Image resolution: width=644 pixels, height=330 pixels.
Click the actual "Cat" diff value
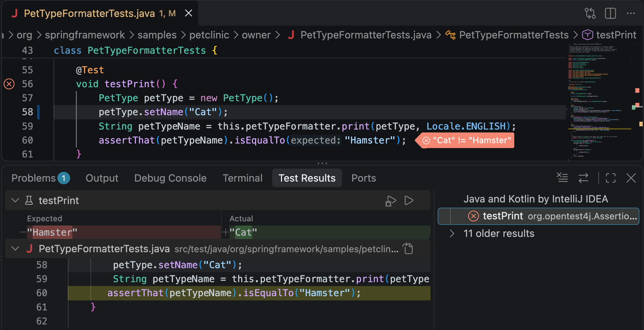click(243, 232)
